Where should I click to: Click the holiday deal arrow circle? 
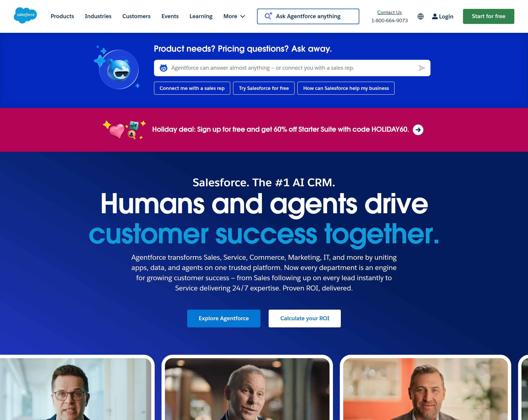click(x=418, y=130)
